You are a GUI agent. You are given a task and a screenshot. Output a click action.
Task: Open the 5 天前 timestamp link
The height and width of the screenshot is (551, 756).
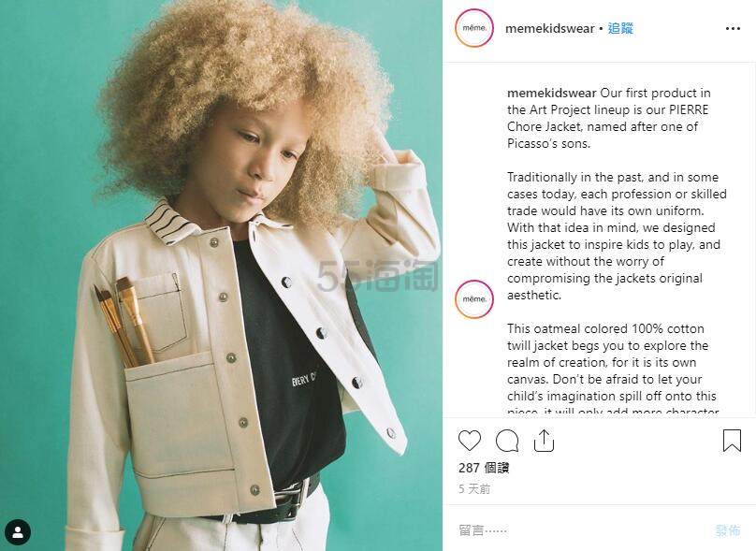tap(474, 489)
